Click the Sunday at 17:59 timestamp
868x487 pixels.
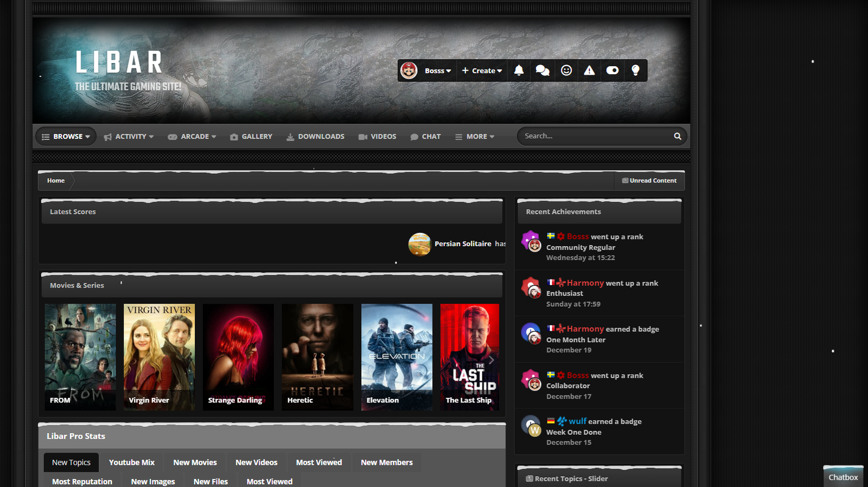573,305
